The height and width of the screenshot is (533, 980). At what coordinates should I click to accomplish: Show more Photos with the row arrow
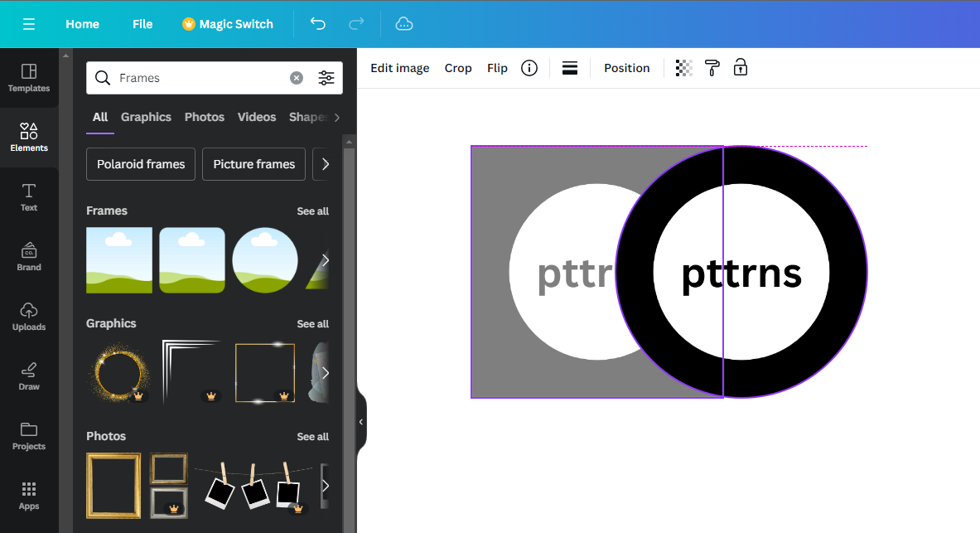point(325,486)
